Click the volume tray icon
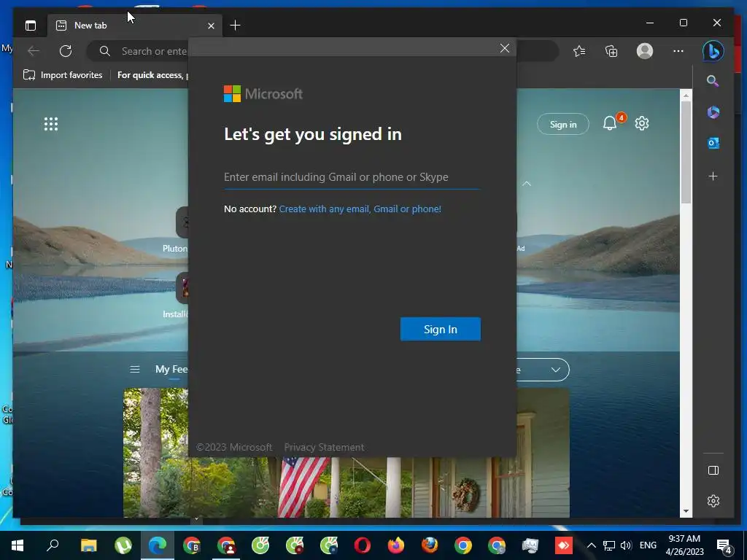This screenshot has height=560, width=747. [626, 545]
